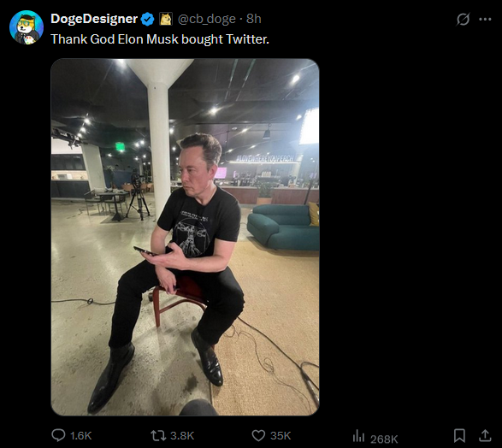Click the 8h timestamp link
This screenshot has width=502, height=448.
pos(254,19)
